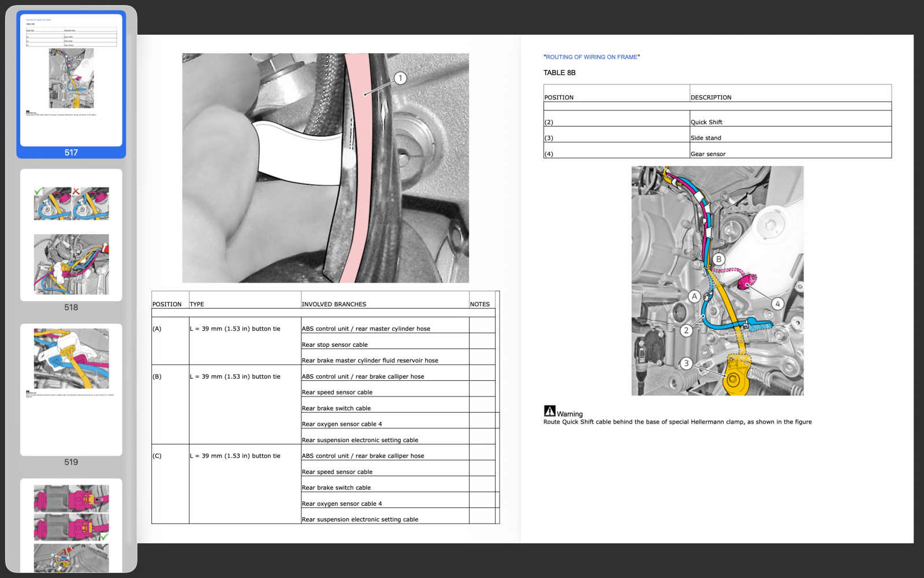Click callout number 2 on engine diagram
The image size is (924, 578).
pyautogui.click(x=686, y=331)
